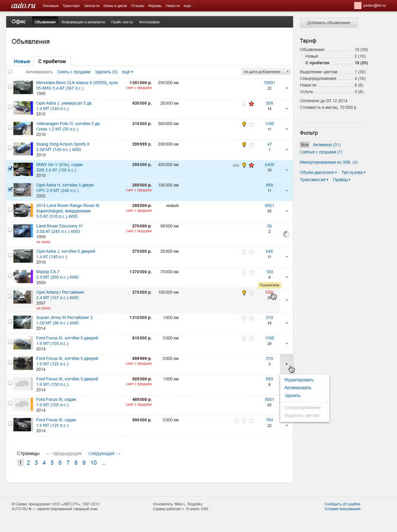Screen dimensions: 397x532
Task: Click the lightbulb on Ford Focus III 610000 row
Action: click(x=244, y=338)
